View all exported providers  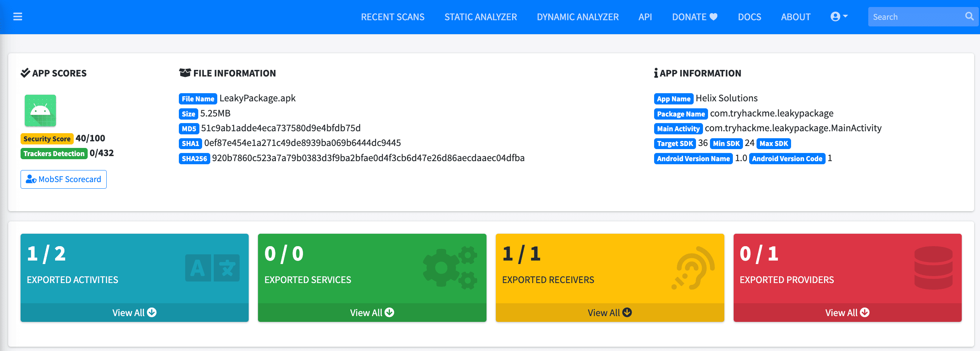[x=847, y=313]
